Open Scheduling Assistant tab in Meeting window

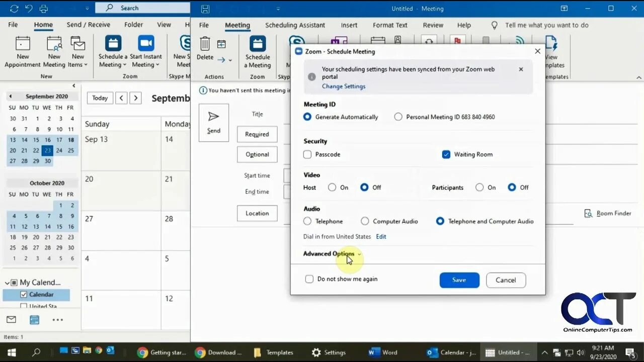295,25
